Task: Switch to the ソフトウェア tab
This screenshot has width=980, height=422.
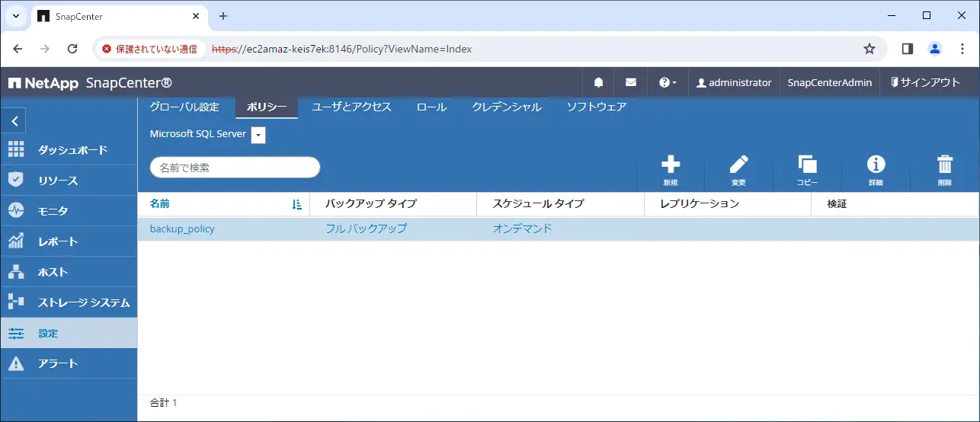Action: point(596,107)
